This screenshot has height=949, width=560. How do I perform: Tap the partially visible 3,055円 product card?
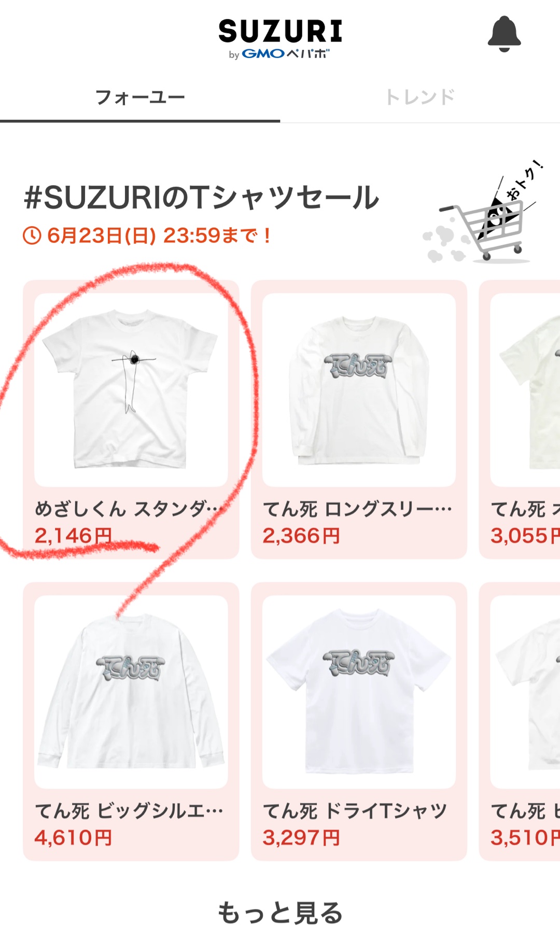[x=520, y=420]
